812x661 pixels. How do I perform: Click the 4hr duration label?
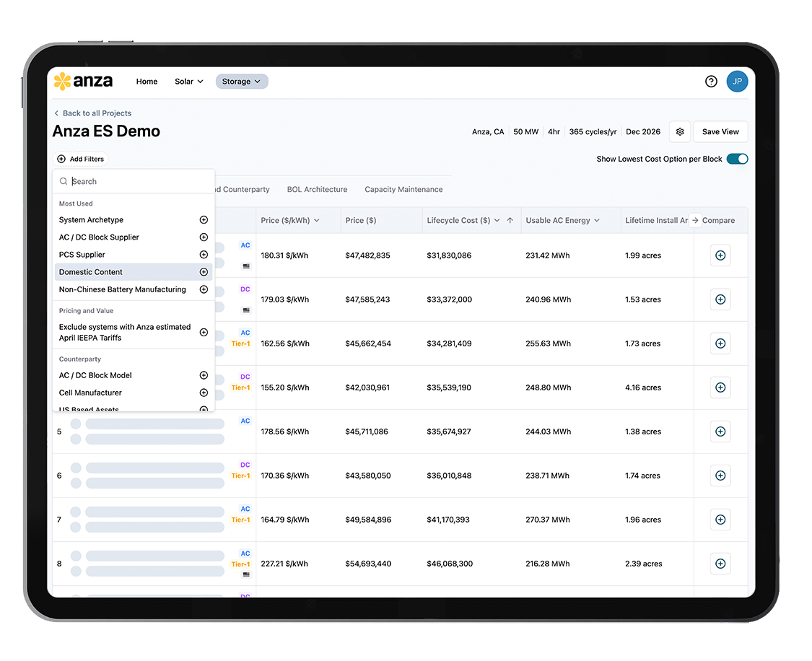point(554,132)
